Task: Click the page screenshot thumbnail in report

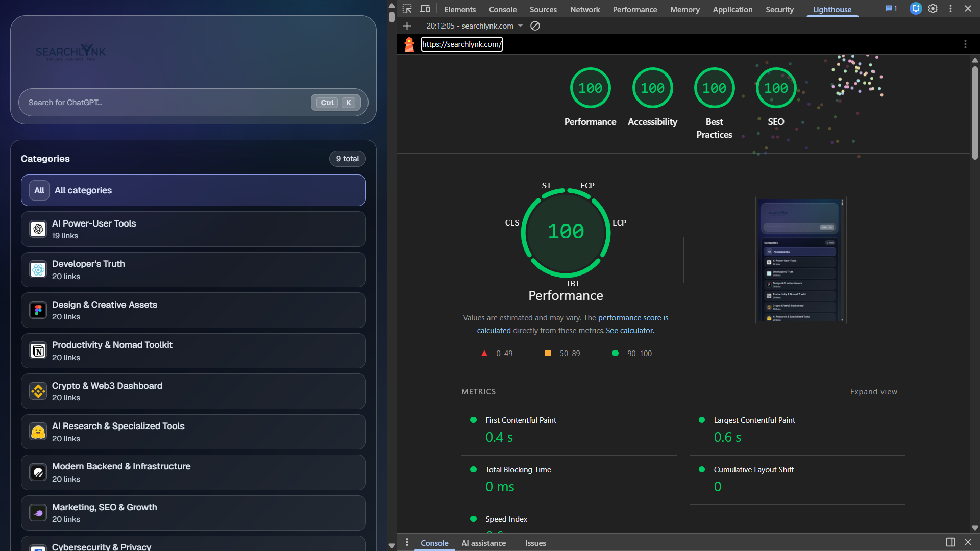Action: 801,260
